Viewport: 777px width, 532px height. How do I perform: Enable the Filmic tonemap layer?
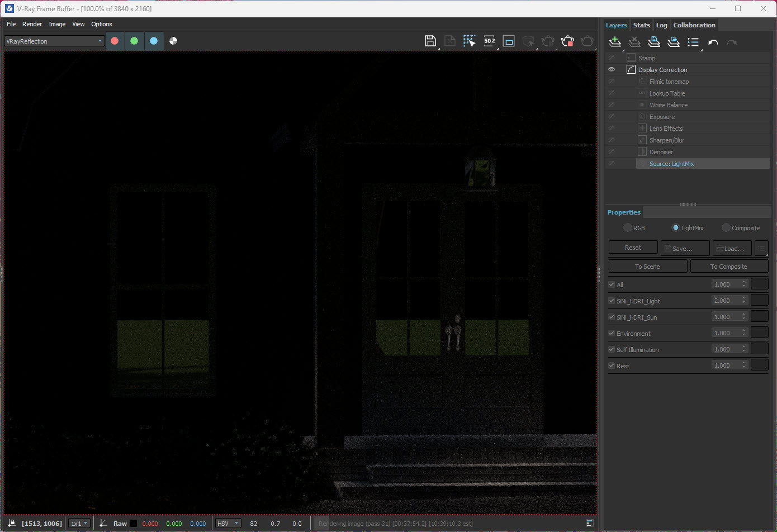tap(612, 82)
